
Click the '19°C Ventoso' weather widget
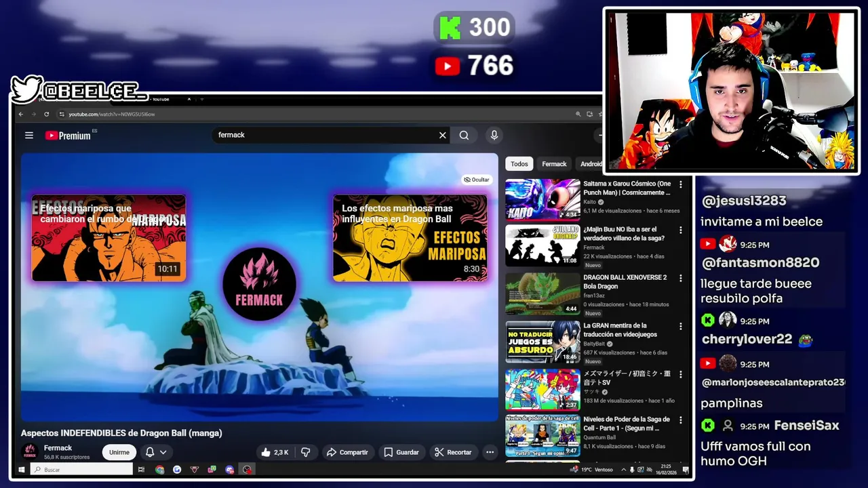coord(592,469)
